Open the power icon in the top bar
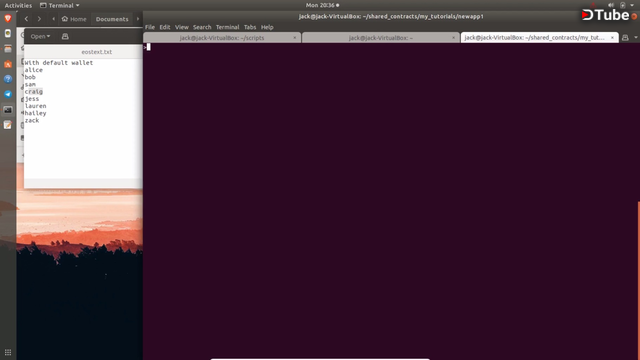Image resolution: width=640 pixels, height=360 pixels. [622, 5]
